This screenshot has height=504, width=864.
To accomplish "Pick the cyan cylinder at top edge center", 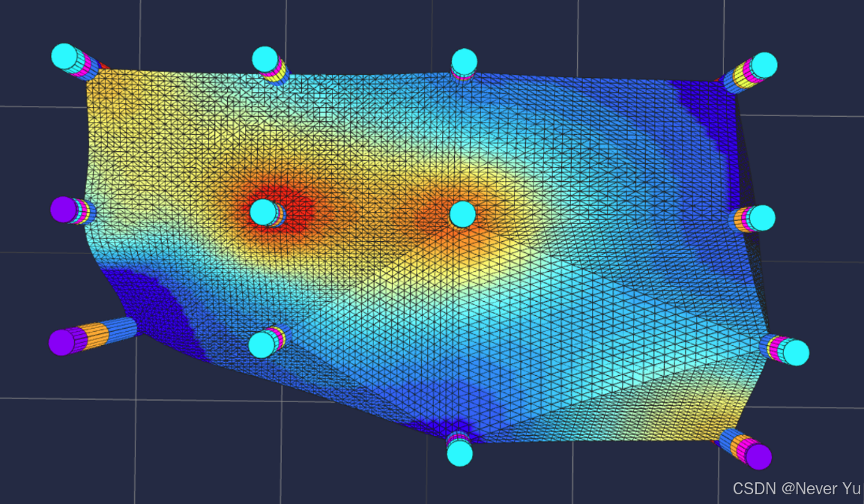I will coord(464,65).
